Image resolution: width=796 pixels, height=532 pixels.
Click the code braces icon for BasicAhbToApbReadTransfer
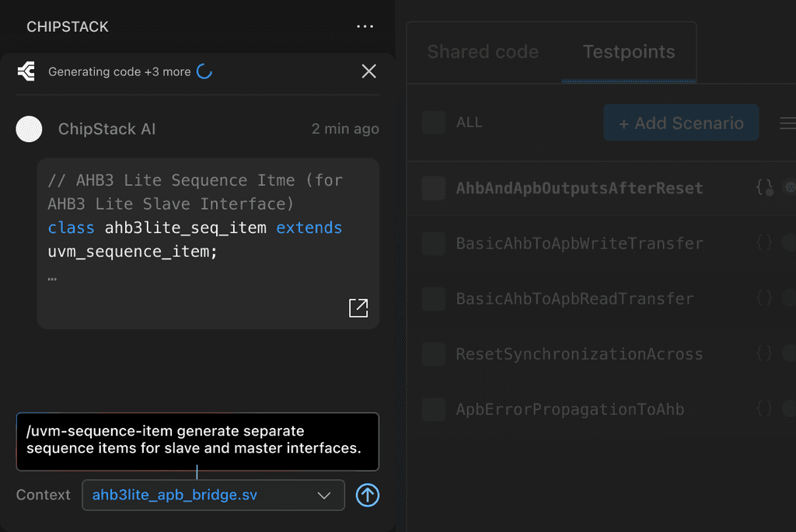click(764, 298)
